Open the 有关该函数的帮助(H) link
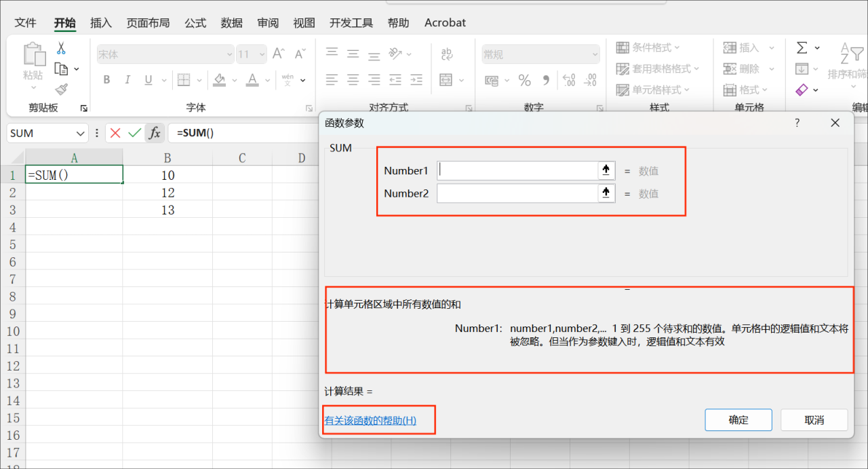Viewport: 868px width, 469px height. [x=370, y=421]
